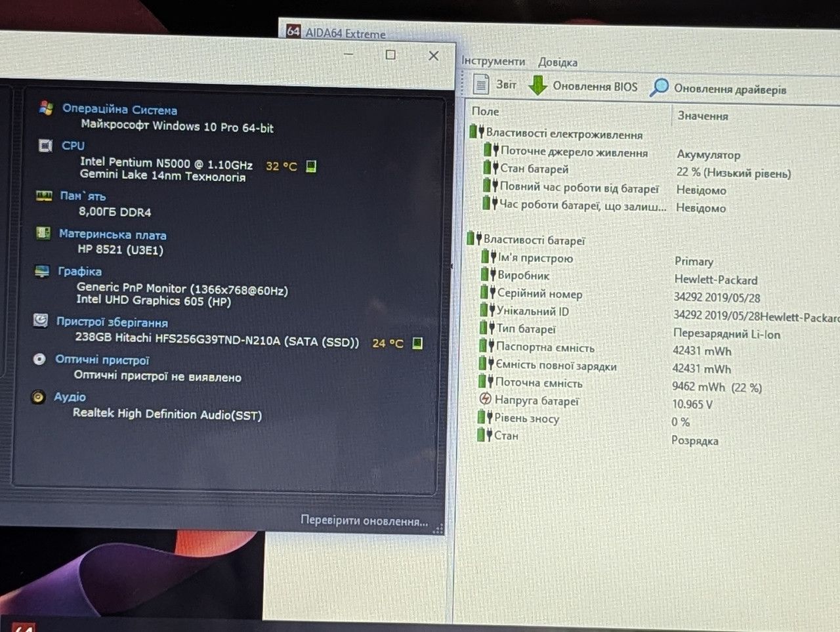Click the Материнська плата board icon
The width and height of the screenshot is (840, 632).
(x=43, y=233)
